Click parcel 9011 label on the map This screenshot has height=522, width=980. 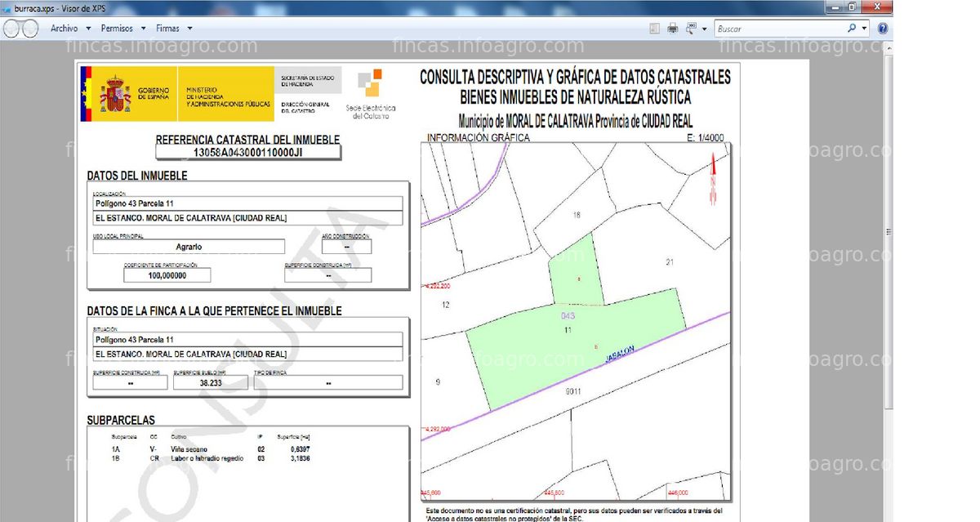pos(573,392)
